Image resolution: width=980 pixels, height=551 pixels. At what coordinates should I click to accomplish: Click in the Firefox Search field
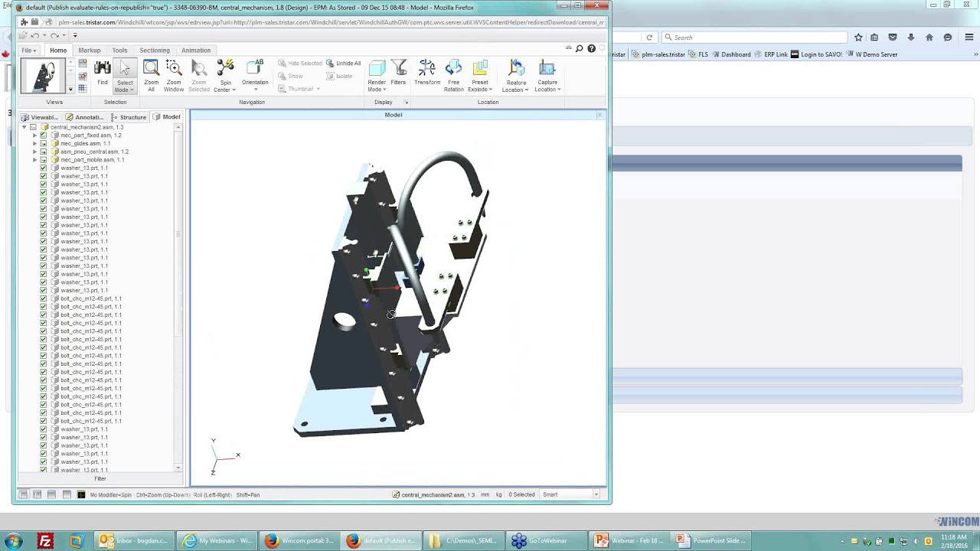pos(754,37)
